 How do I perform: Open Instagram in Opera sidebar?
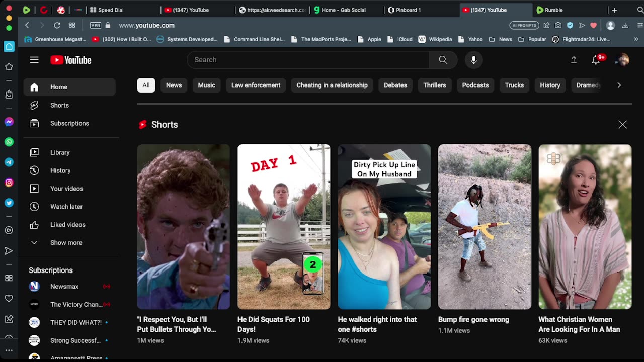pos(9,183)
